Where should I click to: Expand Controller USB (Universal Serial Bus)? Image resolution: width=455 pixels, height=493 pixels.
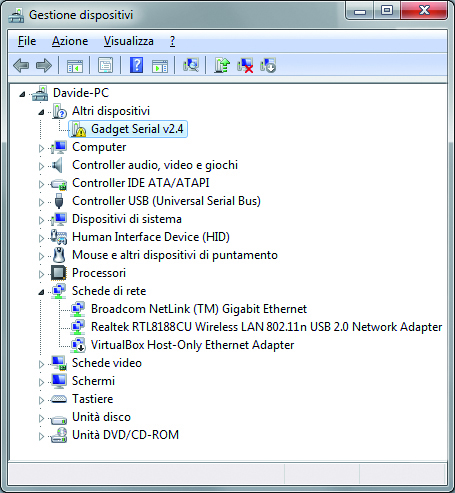click(x=41, y=202)
